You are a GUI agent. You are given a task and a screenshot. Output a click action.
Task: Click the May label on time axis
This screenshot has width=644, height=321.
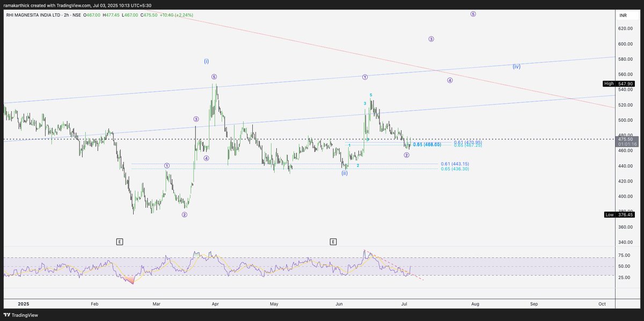[274, 304]
